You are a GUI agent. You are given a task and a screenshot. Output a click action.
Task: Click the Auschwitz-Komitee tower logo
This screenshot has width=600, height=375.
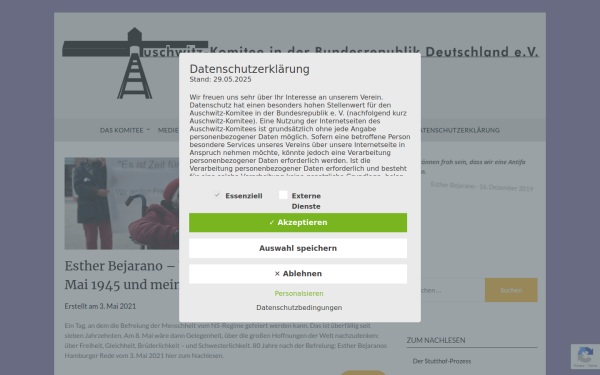click(135, 63)
